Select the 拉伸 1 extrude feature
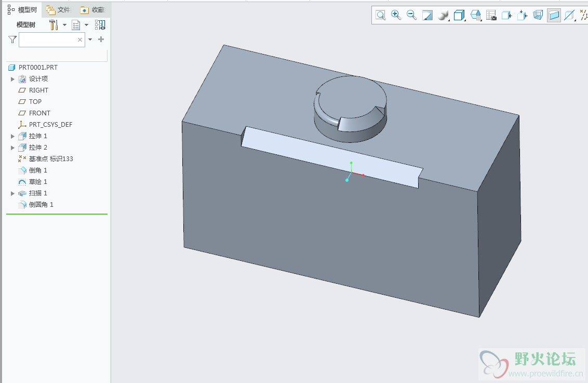The width and height of the screenshot is (588, 383). pos(38,136)
